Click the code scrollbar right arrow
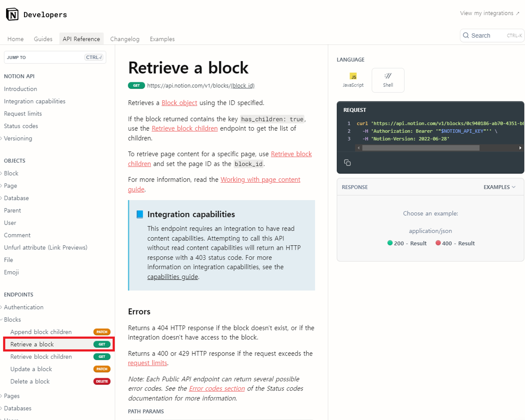This screenshot has height=420, width=525. click(520, 148)
